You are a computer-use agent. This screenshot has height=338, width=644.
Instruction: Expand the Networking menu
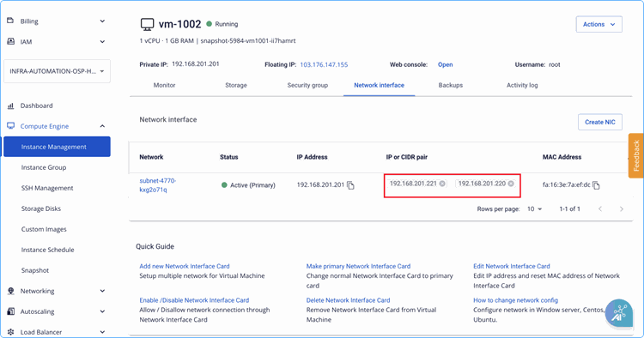102,291
